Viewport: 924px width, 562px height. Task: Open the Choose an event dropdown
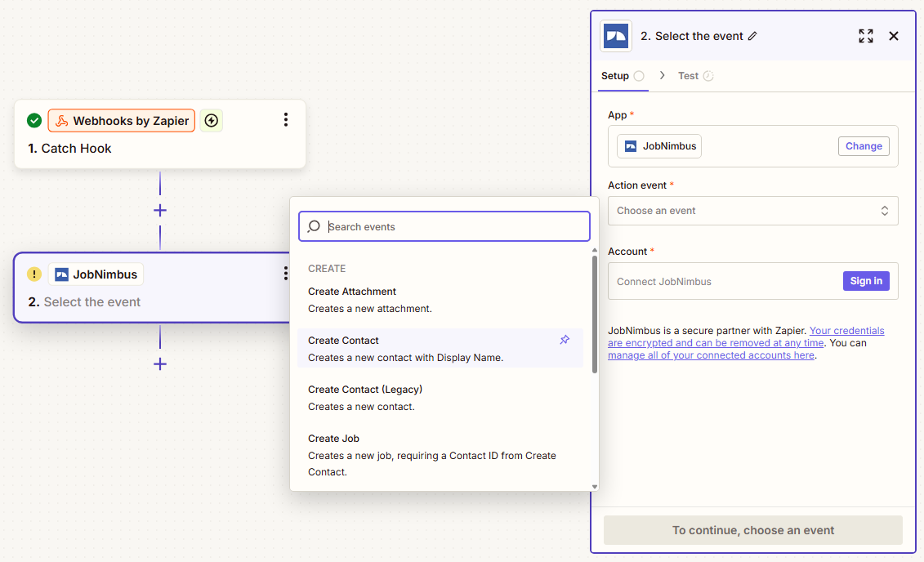[x=752, y=211]
